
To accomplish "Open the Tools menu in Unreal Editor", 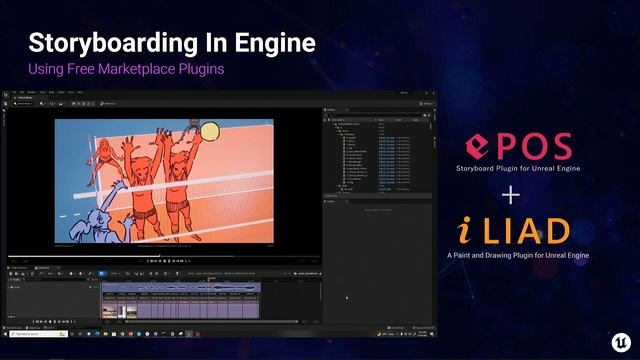I will [x=42, y=93].
